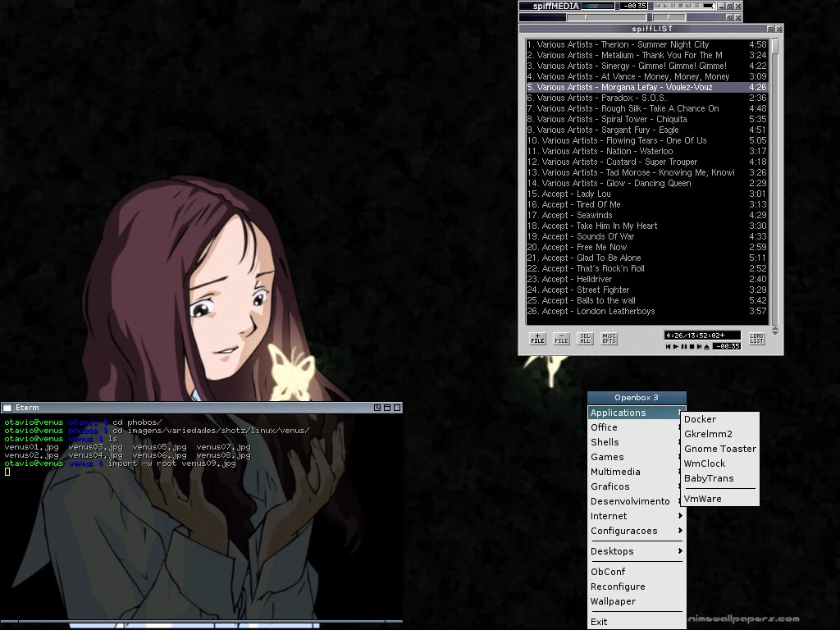Launch Gkrelmm2 from the Applications submenu
840x630 pixels.
720,434
